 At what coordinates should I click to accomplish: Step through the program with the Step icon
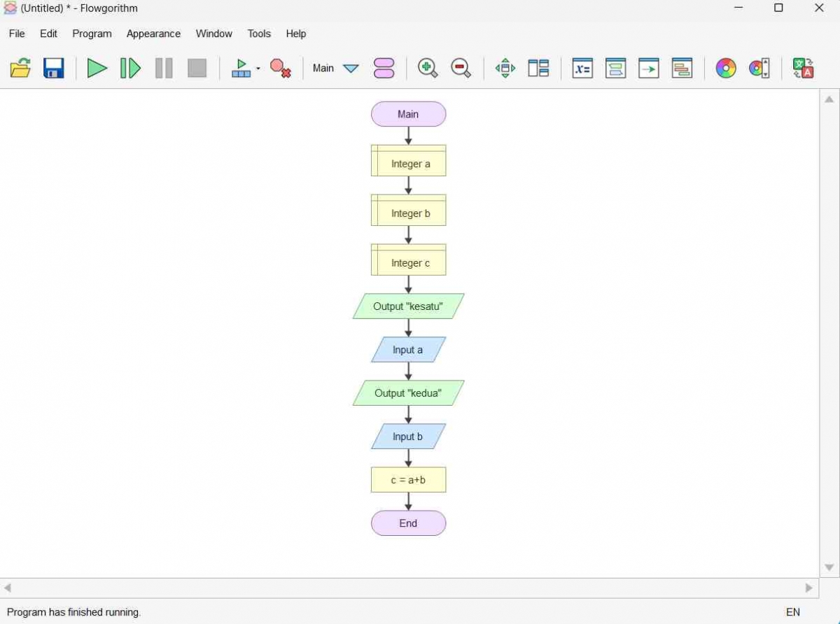[x=130, y=68]
